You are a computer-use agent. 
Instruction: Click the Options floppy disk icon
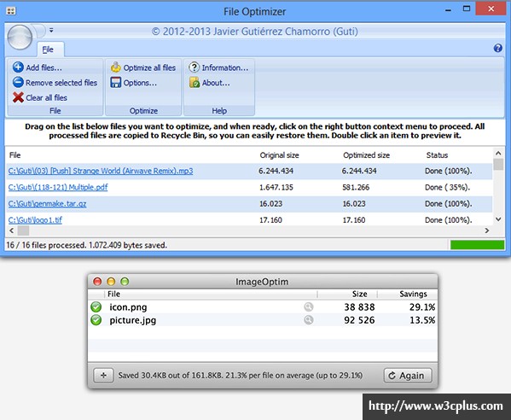[116, 82]
